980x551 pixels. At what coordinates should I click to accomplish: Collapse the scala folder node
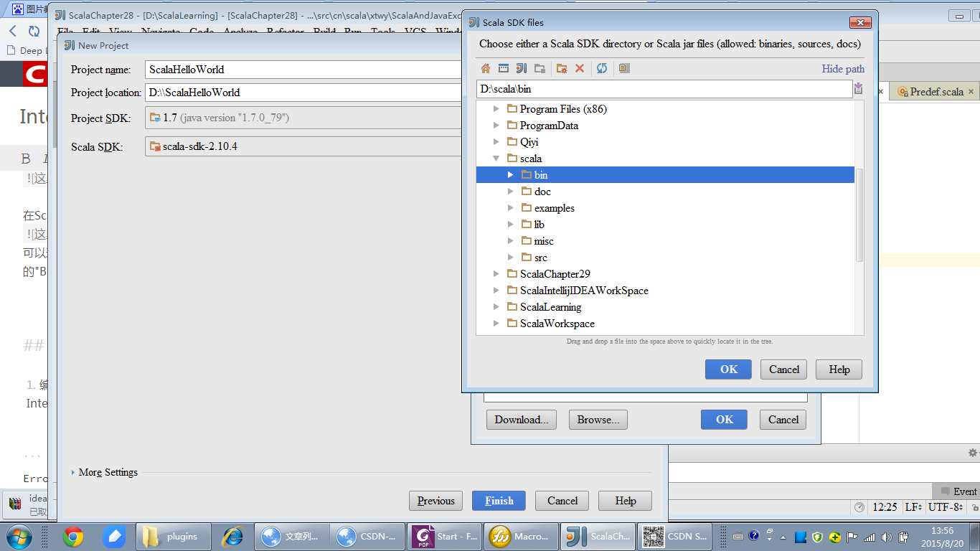(x=496, y=159)
